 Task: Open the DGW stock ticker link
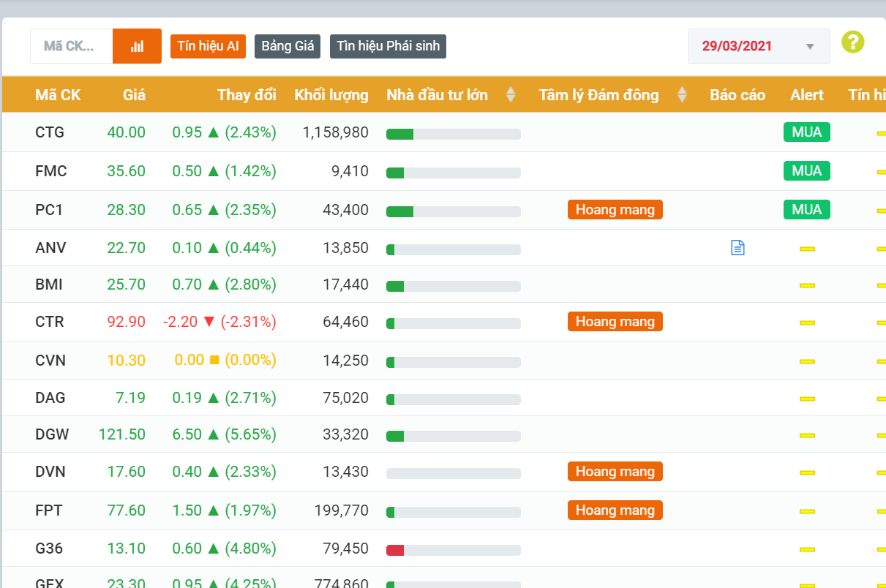pos(52,434)
